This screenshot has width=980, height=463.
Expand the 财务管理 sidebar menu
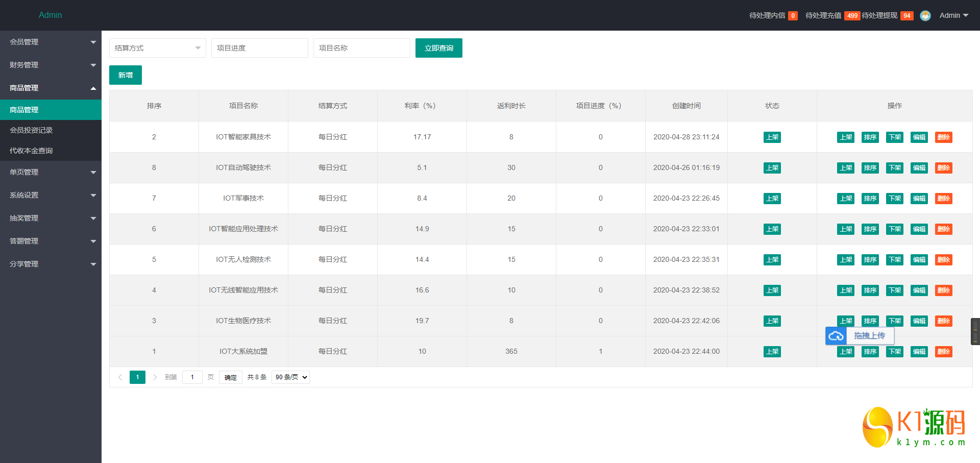(x=51, y=65)
